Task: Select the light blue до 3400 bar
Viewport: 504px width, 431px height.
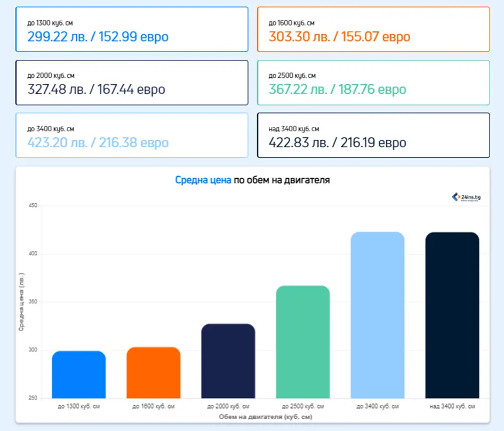Action: coord(378,315)
